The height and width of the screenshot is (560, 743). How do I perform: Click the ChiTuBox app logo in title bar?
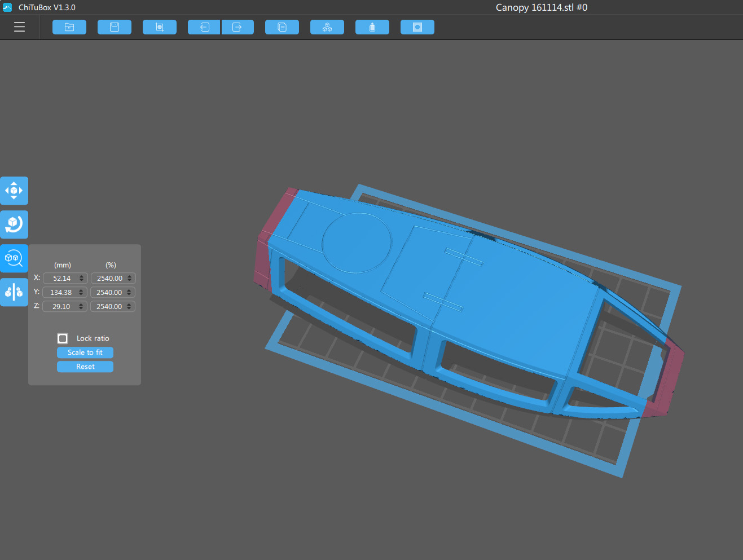click(x=7, y=7)
